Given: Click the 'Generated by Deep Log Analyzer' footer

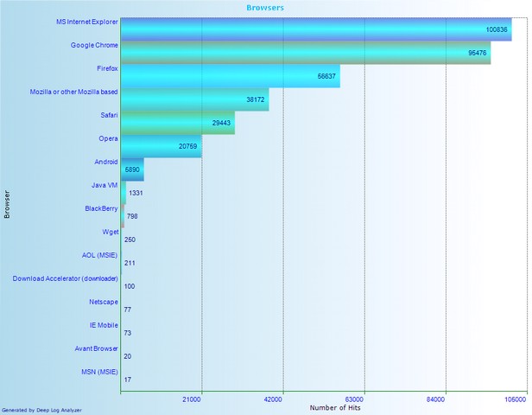Looking at the screenshot, I should (x=41, y=410).
